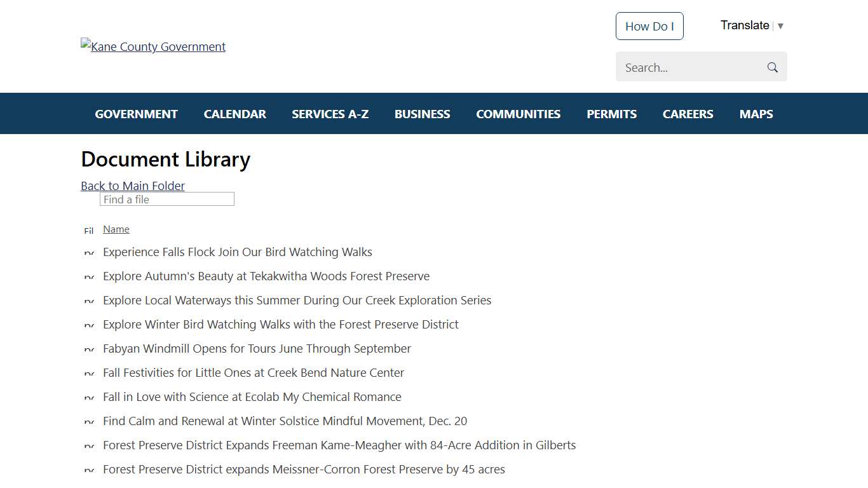This screenshot has width=868, height=488.
Task: Click the file icon for Find Calm and Renewal
Action: (x=89, y=421)
